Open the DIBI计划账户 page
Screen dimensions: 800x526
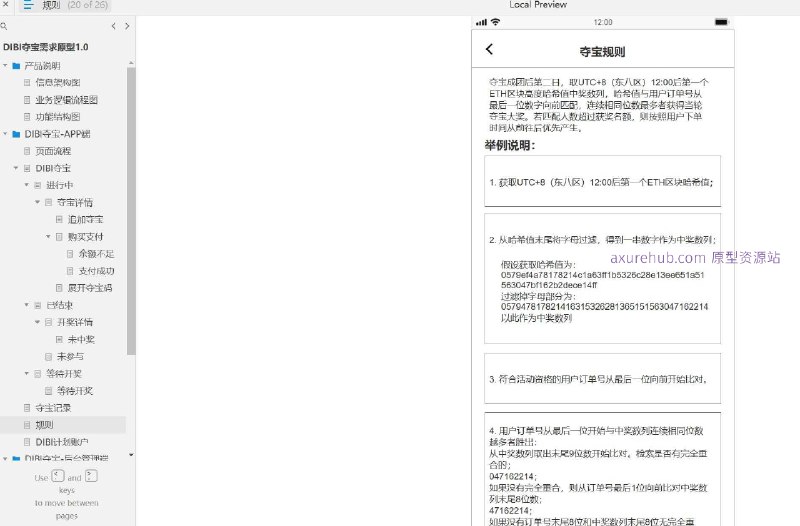click(62, 442)
